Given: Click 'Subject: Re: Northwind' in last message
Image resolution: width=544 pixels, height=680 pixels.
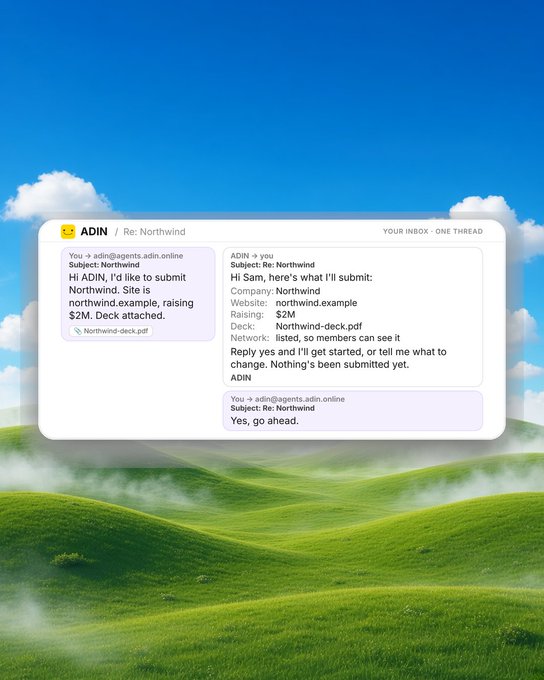Looking at the screenshot, I should 272,408.
